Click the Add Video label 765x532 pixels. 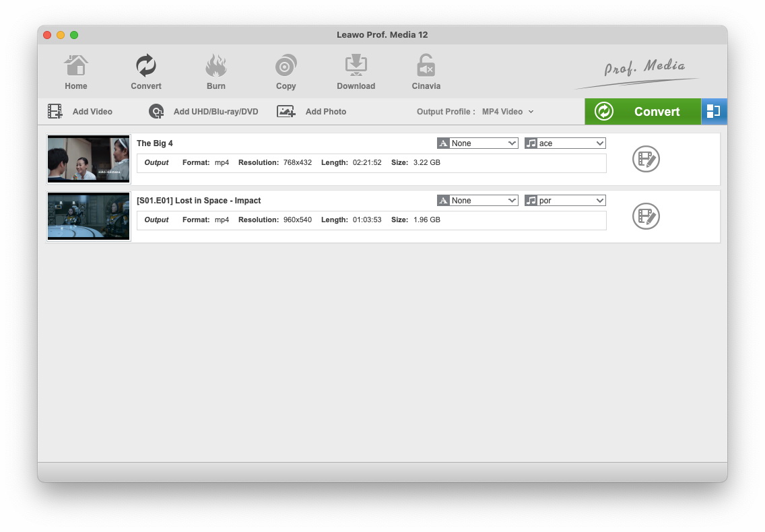tap(92, 112)
